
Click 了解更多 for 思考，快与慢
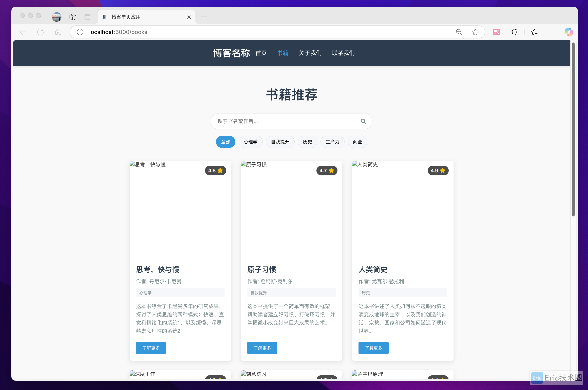(151, 348)
